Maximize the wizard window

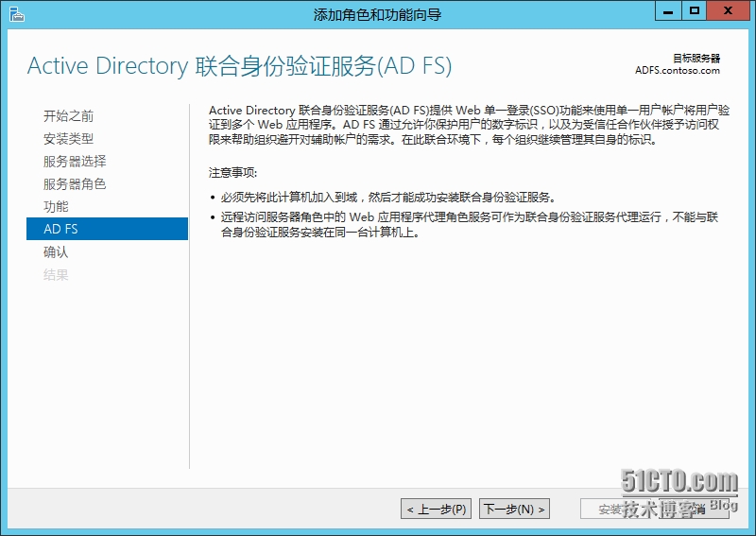(695, 10)
